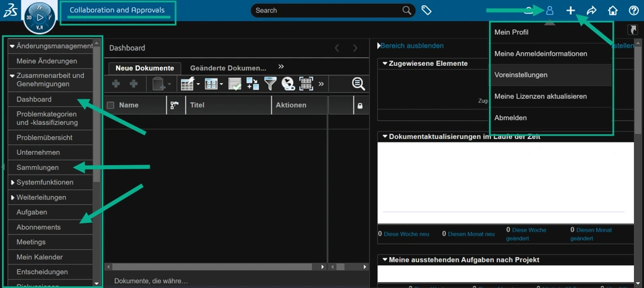The height and width of the screenshot is (288, 644).
Task: Click the second grey plus toolbar icon
Action: point(133,84)
